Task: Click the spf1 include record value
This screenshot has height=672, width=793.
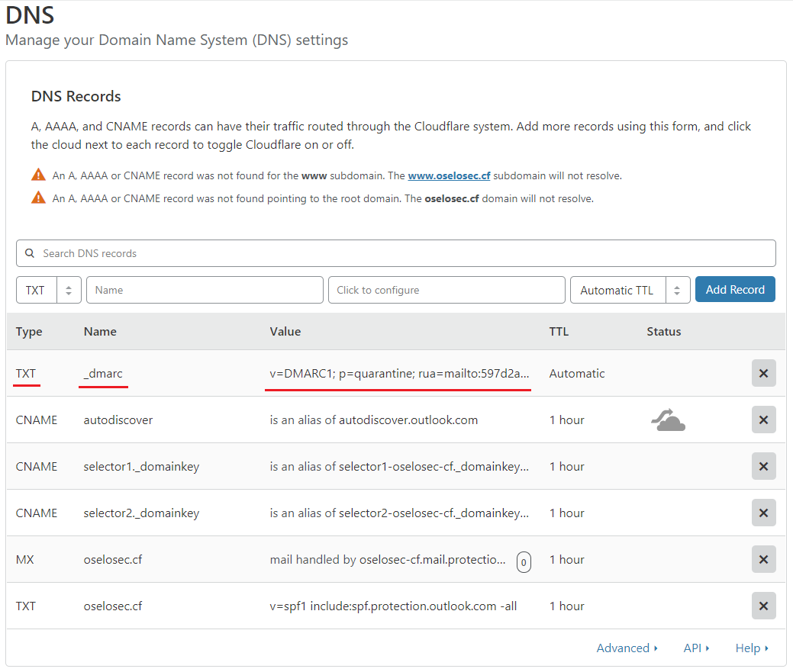Action: (394, 606)
